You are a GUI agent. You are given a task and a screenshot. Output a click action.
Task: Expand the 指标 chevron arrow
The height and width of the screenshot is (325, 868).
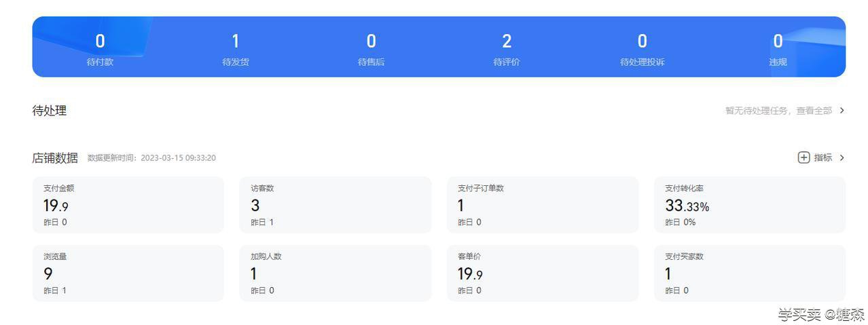pos(842,157)
